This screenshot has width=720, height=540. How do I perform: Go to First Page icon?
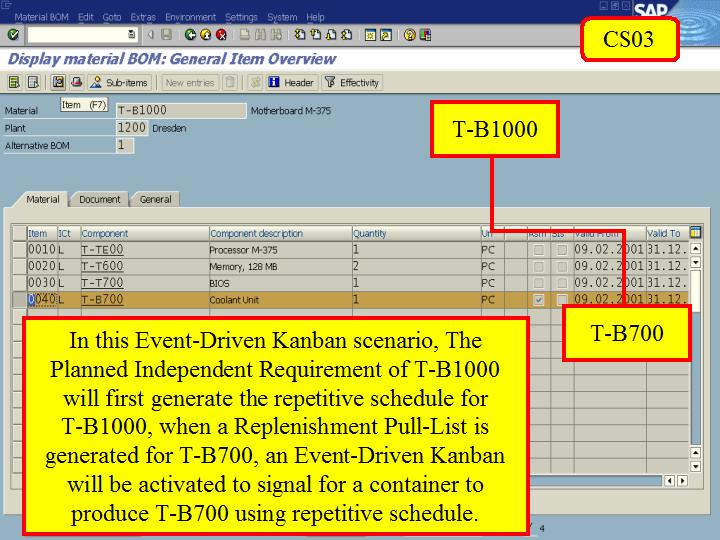299,34
